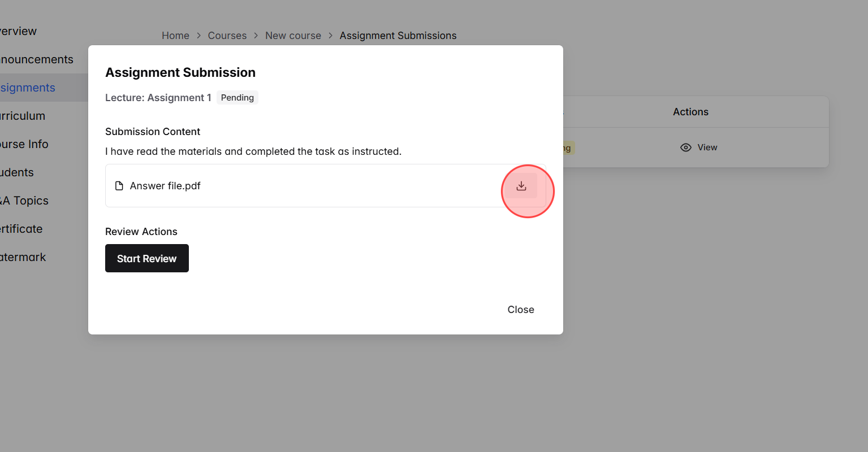Select the Assignments item in the sidebar
The height and width of the screenshot is (452, 868).
[x=28, y=88]
